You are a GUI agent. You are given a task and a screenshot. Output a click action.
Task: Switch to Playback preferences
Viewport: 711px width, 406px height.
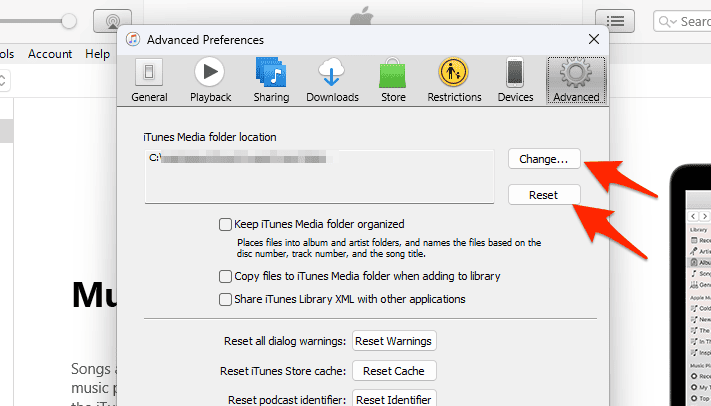coord(210,80)
